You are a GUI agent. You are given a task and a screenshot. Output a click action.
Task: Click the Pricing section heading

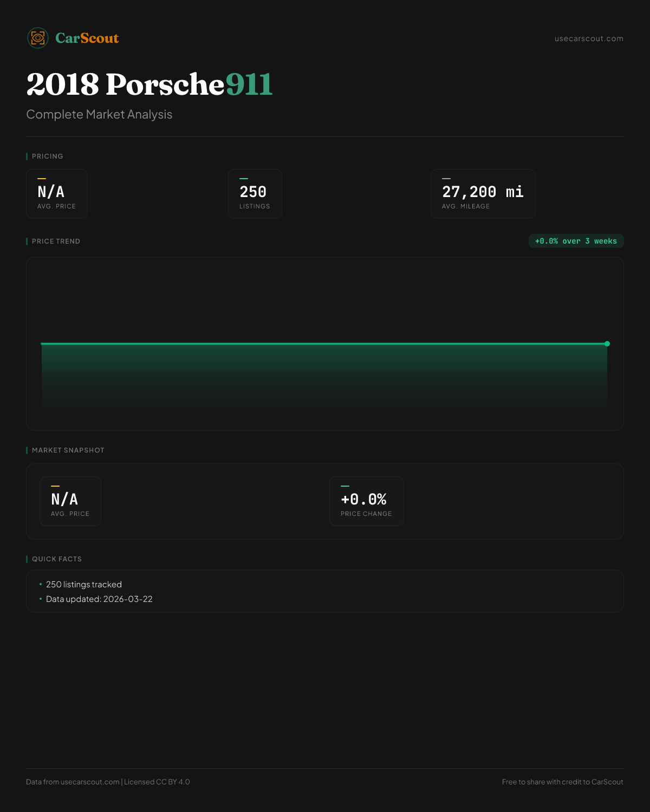(x=48, y=156)
